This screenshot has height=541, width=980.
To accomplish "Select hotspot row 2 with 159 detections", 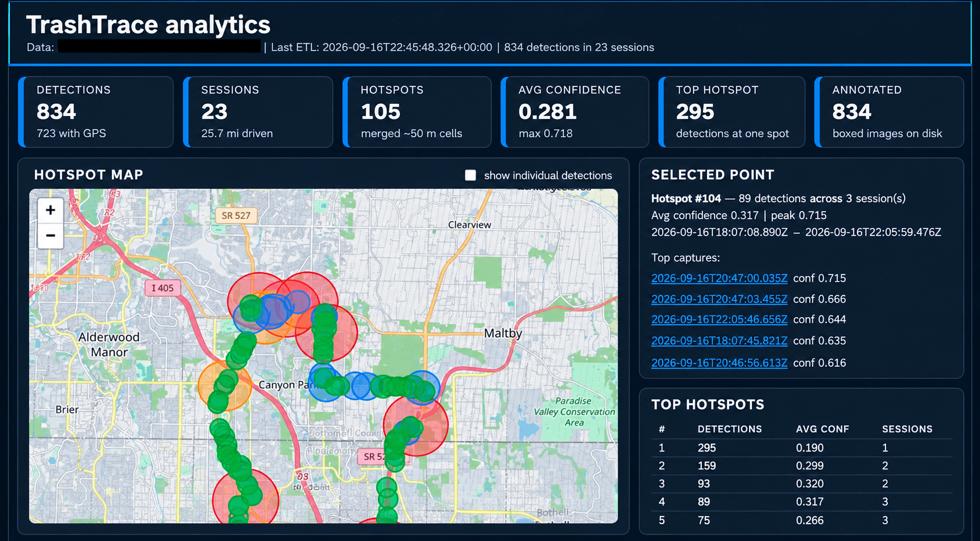I will pyautogui.click(x=801, y=466).
